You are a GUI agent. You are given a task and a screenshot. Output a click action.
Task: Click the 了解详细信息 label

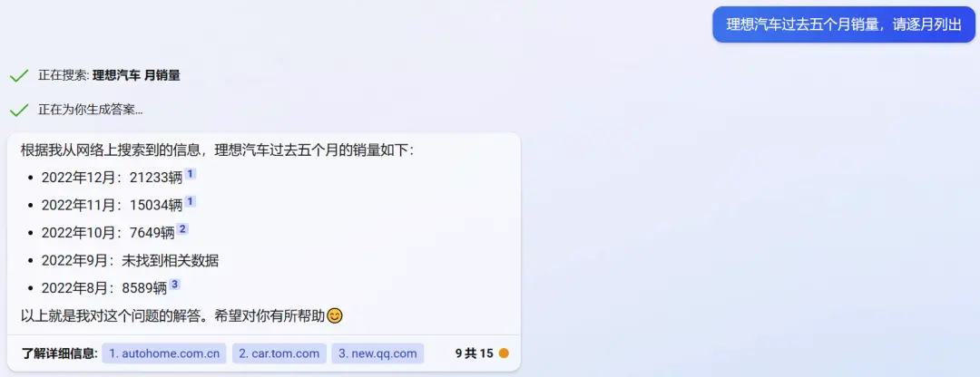60,353
